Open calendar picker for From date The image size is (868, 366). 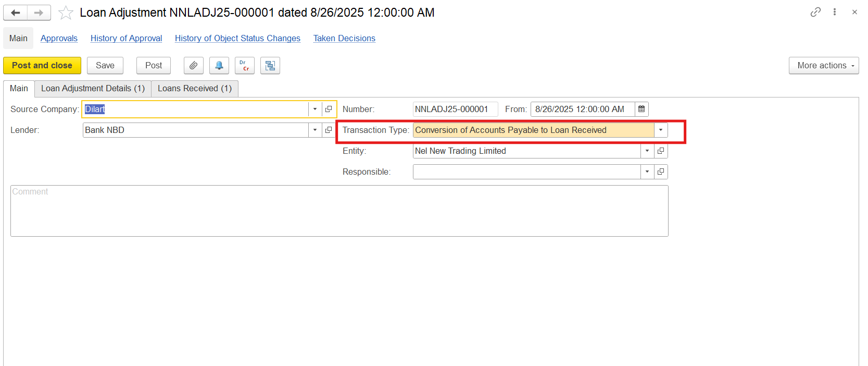(x=641, y=109)
